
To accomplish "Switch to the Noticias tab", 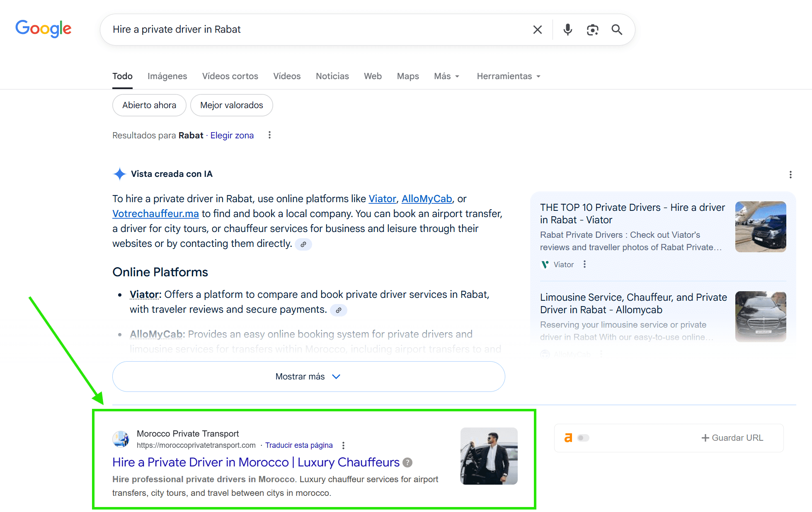I will click(332, 76).
